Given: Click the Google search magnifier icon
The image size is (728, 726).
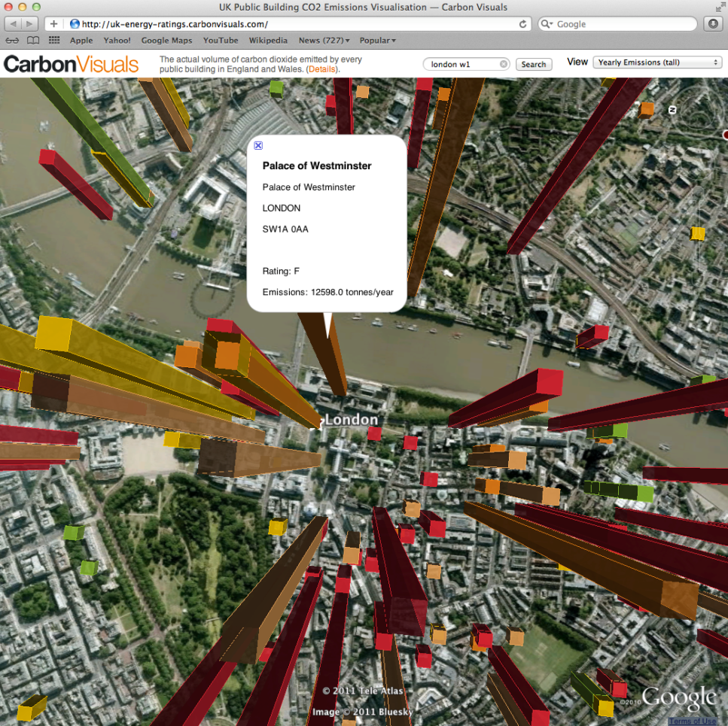Looking at the screenshot, I should click(x=546, y=24).
